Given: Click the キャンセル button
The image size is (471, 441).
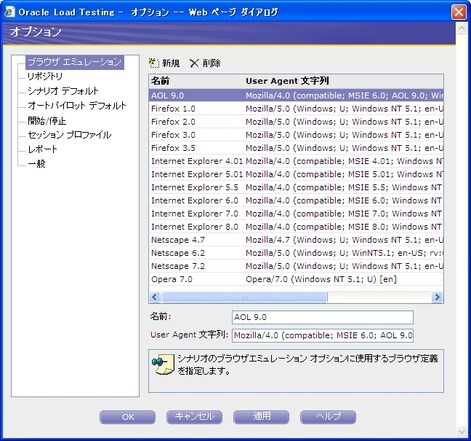Looking at the screenshot, I should [194, 417].
